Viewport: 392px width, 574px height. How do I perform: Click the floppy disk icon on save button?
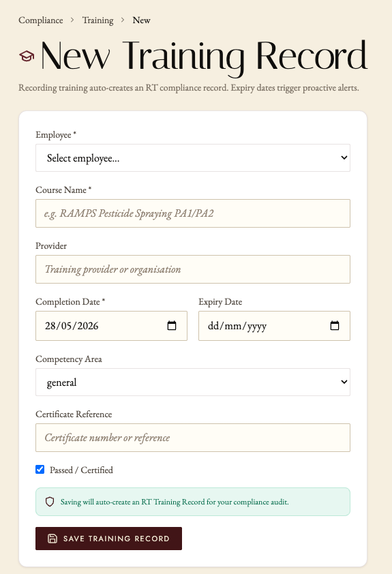(x=52, y=539)
